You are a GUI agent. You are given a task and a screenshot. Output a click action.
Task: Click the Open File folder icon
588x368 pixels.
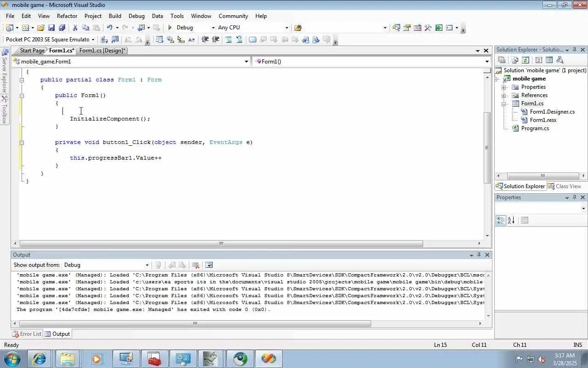(x=41, y=28)
